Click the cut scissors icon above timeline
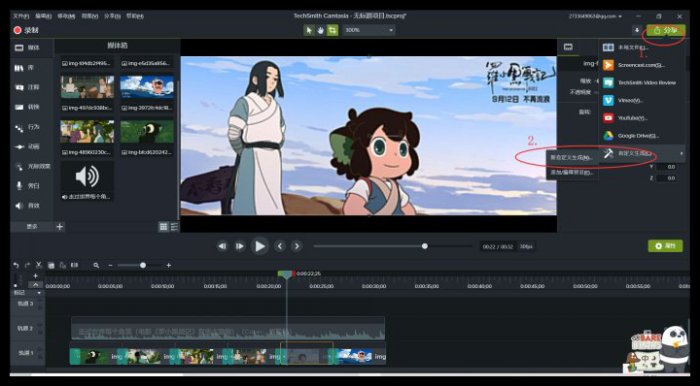This screenshot has height=386, width=700. [x=39, y=265]
